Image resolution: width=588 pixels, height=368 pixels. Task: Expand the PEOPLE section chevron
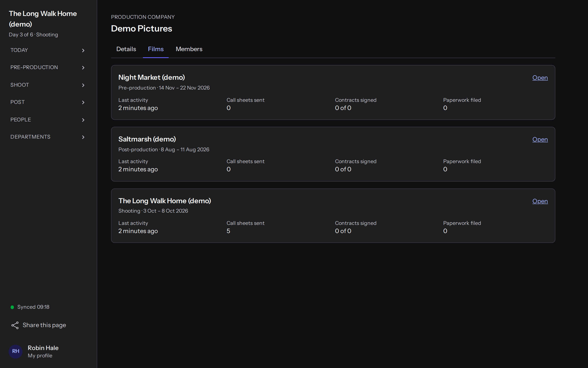(x=83, y=120)
